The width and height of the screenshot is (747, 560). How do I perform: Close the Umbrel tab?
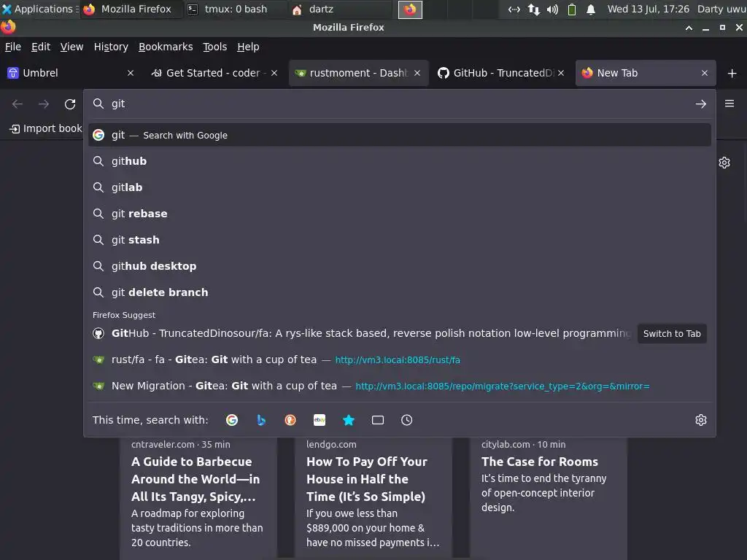[131, 73]
